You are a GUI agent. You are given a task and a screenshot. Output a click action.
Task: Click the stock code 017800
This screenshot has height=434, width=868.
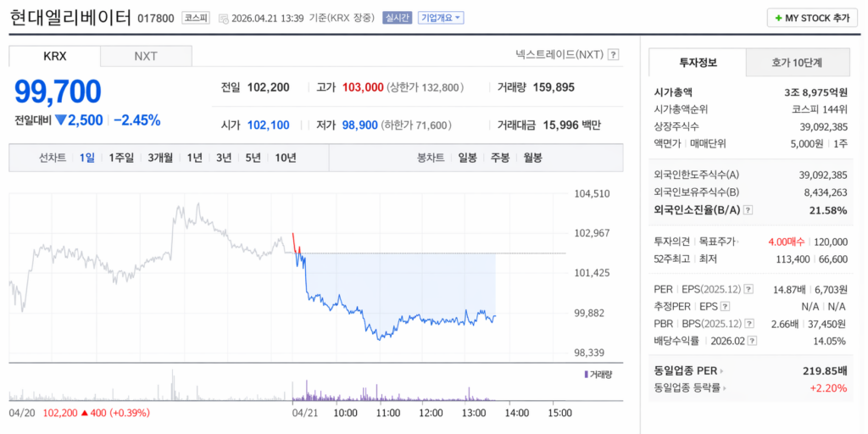coord(157,19)
